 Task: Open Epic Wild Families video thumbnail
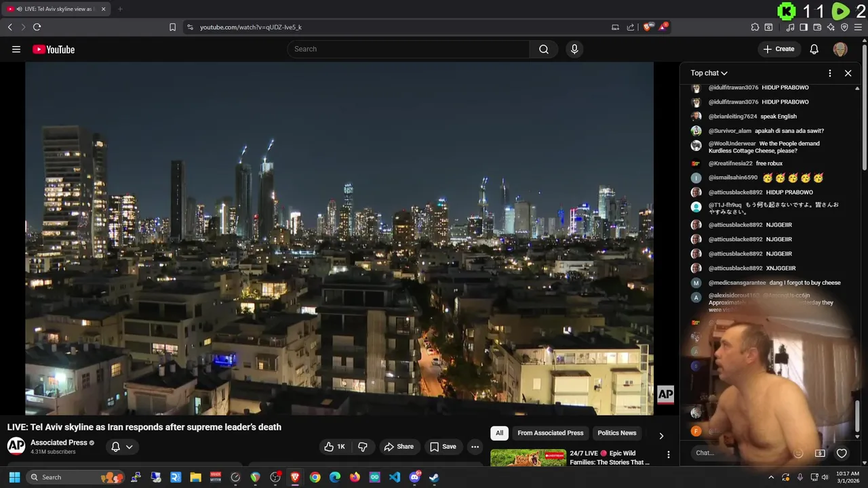528,458
